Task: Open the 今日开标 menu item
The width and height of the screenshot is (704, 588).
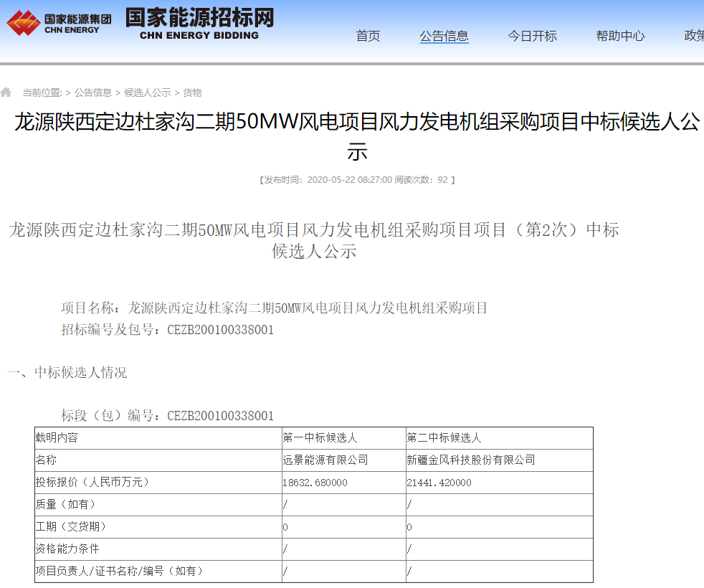Action: tap(532, 36)
